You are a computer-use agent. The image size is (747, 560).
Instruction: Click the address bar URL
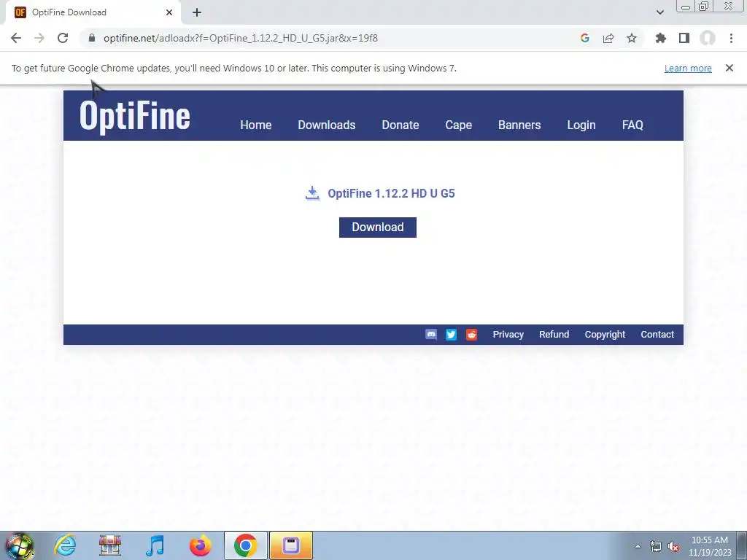[x=241, y=38]
